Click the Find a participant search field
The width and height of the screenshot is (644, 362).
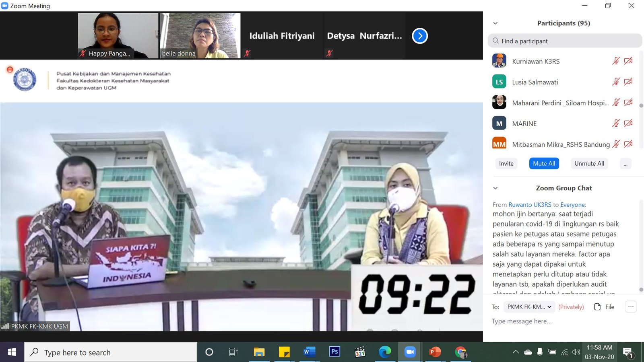coord(565,41)
